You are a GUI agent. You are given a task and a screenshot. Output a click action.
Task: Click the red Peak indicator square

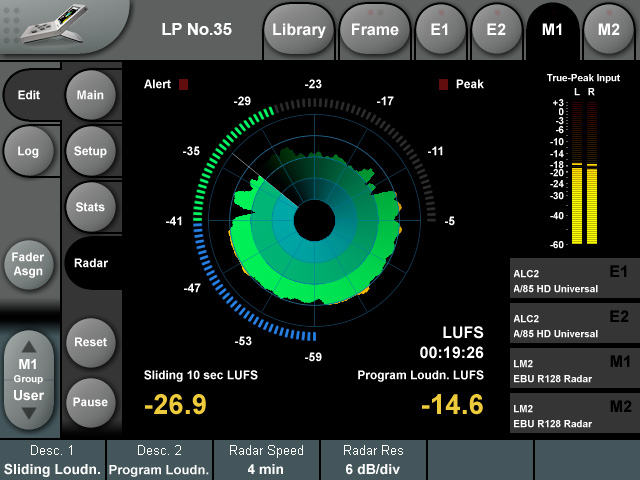[443, 84]
